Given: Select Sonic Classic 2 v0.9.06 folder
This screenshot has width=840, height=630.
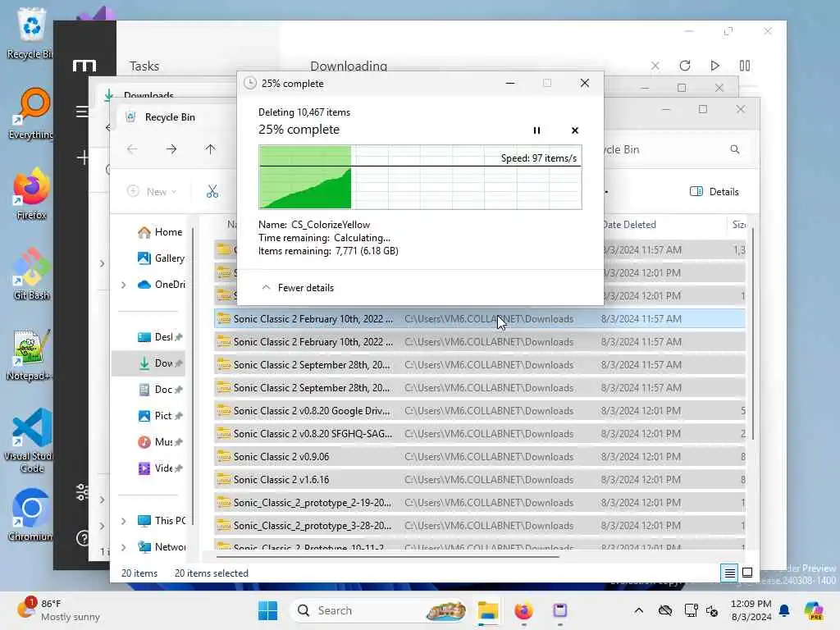Looking at the screenshot, I should [479, 456].
